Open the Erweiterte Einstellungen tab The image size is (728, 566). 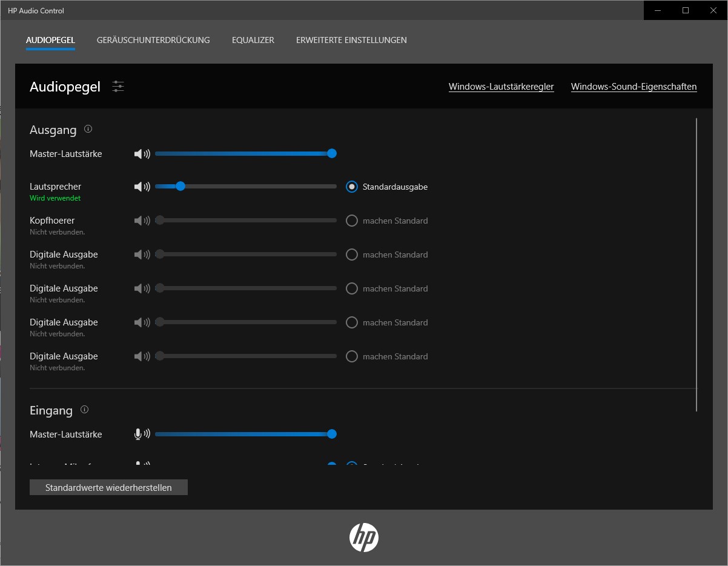(351, 40)
